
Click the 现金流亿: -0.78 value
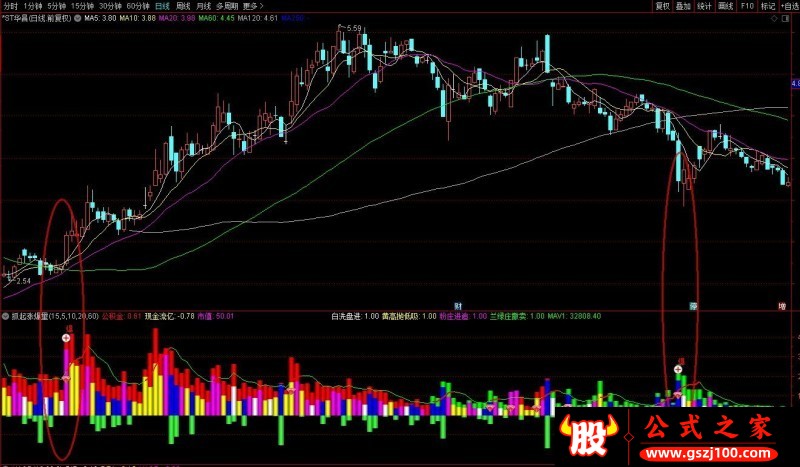tap(169, 316)
